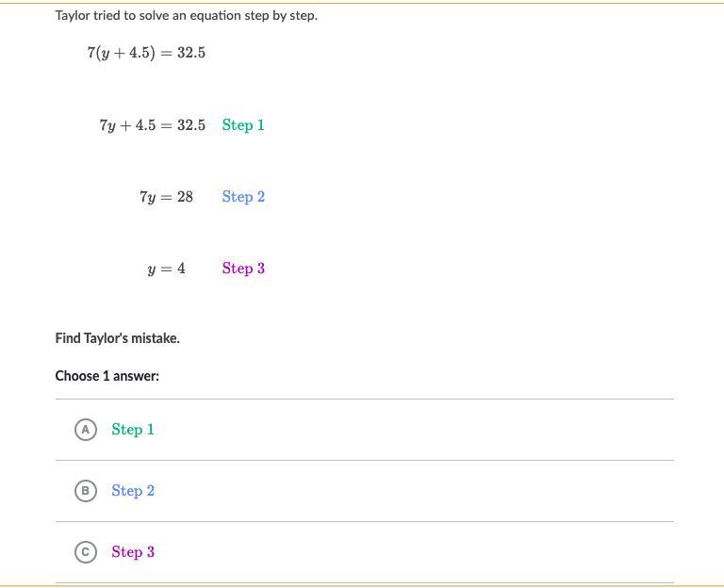The height and width of the screenshot is (588, 724).
Task: Click the blank area of answer row B
Action: [416, 491]
